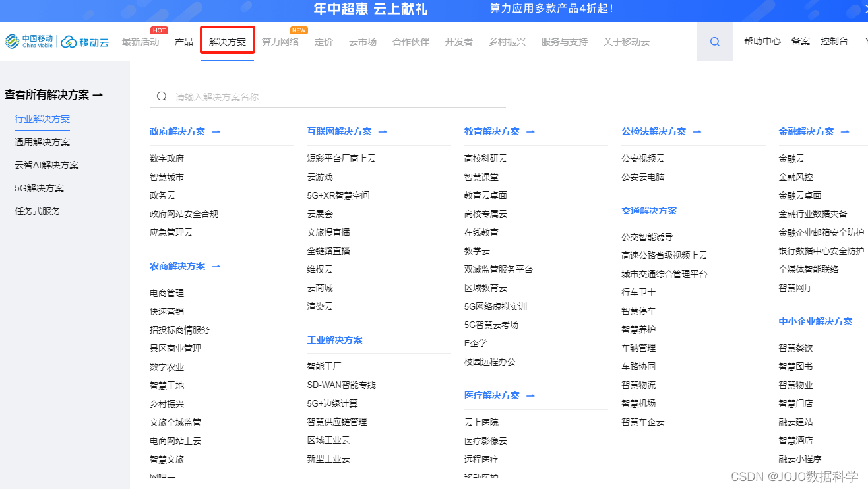
Task: Click the arrow next to 医疗解决方案
Action: click(530, 396)
